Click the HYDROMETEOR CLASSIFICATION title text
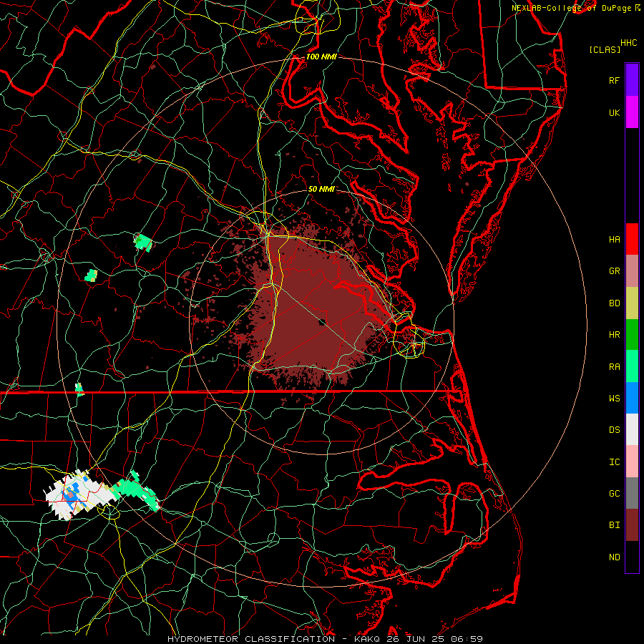This screenshot has width=644, height=644. click(251, 639)
